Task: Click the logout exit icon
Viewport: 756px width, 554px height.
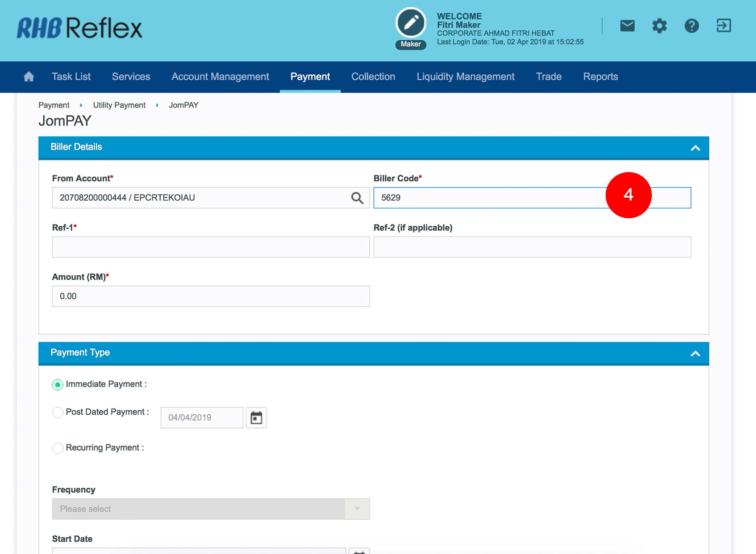Action: click(x=723, y=26)
